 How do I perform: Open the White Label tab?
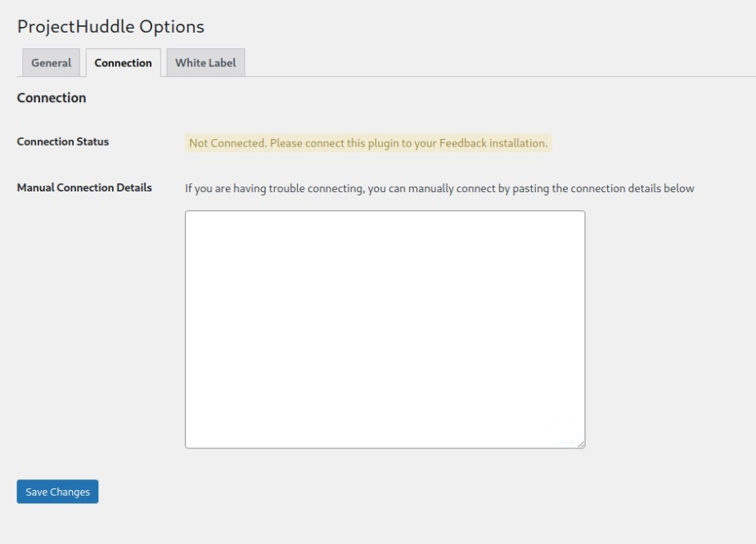205,63
